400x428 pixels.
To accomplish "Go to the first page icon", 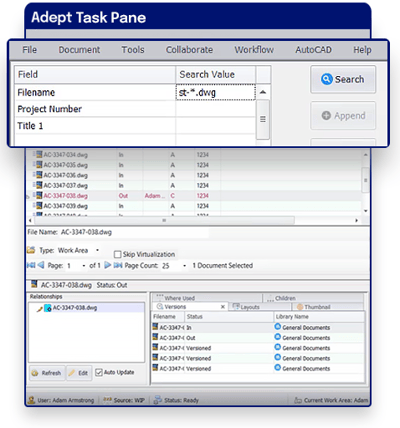I will (31, 265).
